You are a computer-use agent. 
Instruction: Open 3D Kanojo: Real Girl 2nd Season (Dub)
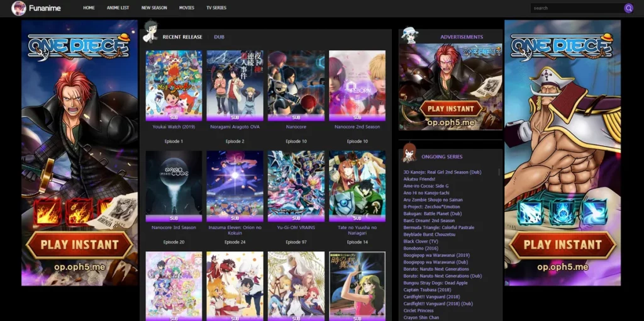point(442,172)
